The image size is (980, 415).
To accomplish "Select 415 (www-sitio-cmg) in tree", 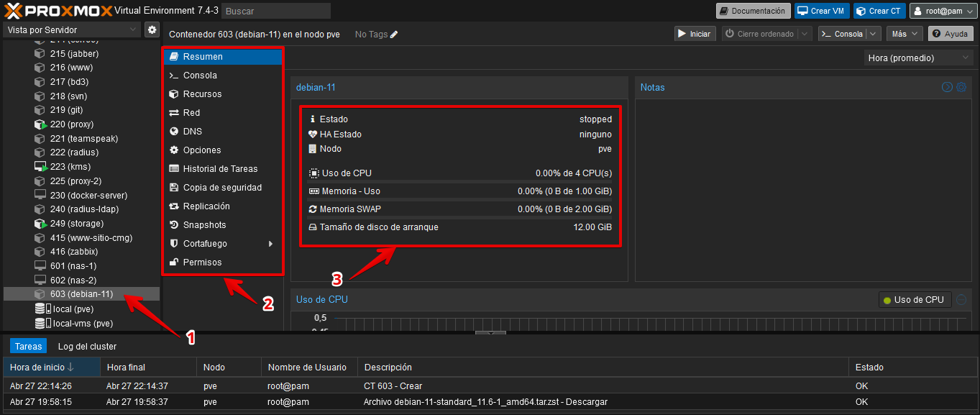I will pyautogui.click(x=81, y=237).
